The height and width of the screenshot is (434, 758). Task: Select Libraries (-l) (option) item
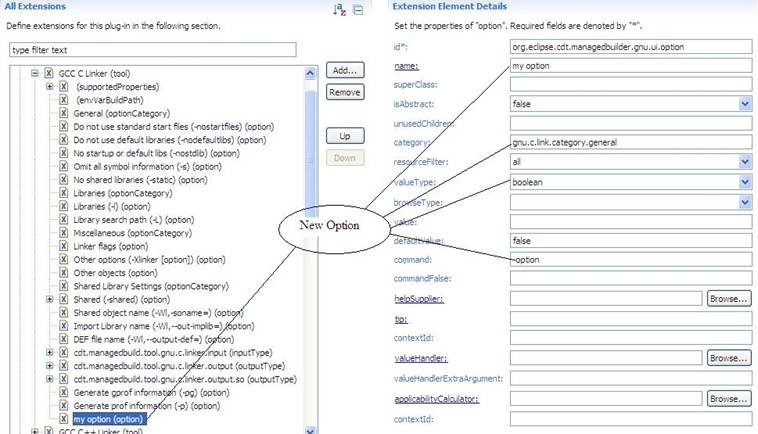click(112, 206)
